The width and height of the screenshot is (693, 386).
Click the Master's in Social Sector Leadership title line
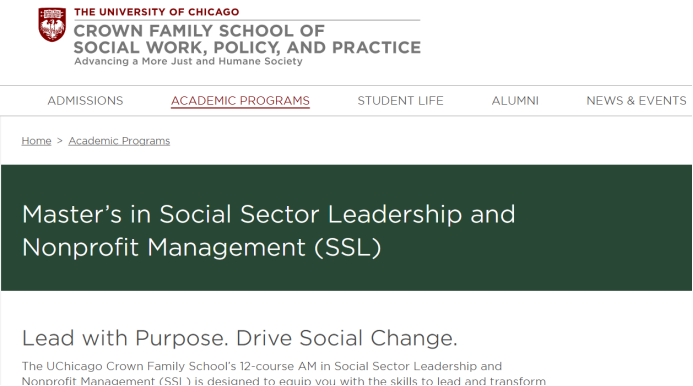(269, 214)
